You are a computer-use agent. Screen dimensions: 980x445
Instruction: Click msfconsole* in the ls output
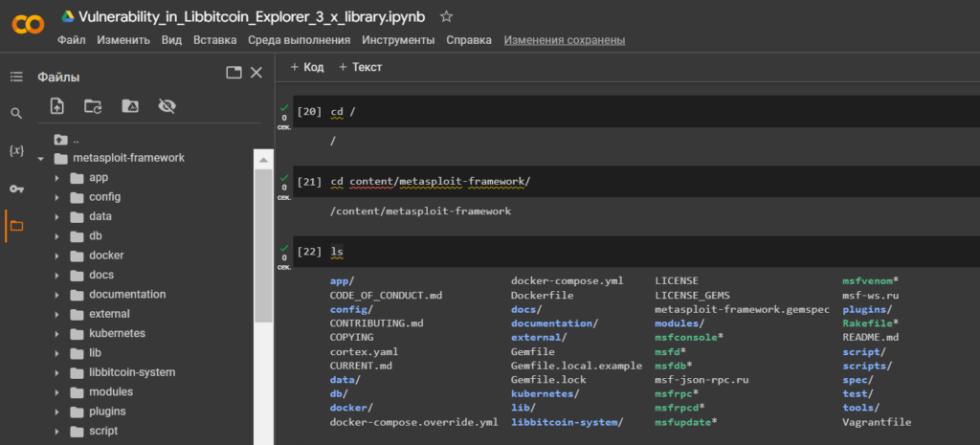click(689, 337)
